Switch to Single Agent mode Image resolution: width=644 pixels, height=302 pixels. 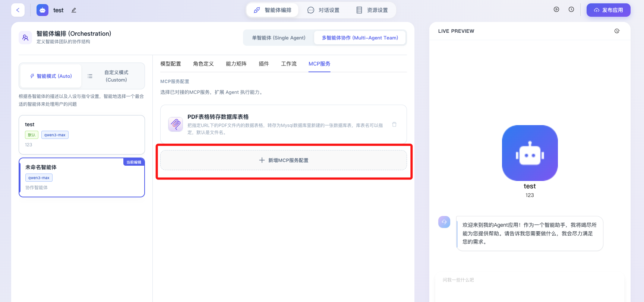click(278, 38)
